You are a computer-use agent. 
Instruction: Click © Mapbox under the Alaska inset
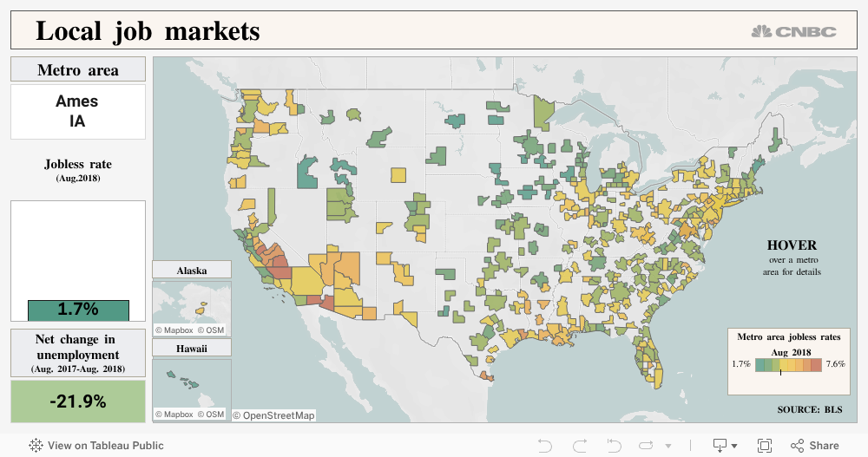[174, 330]
